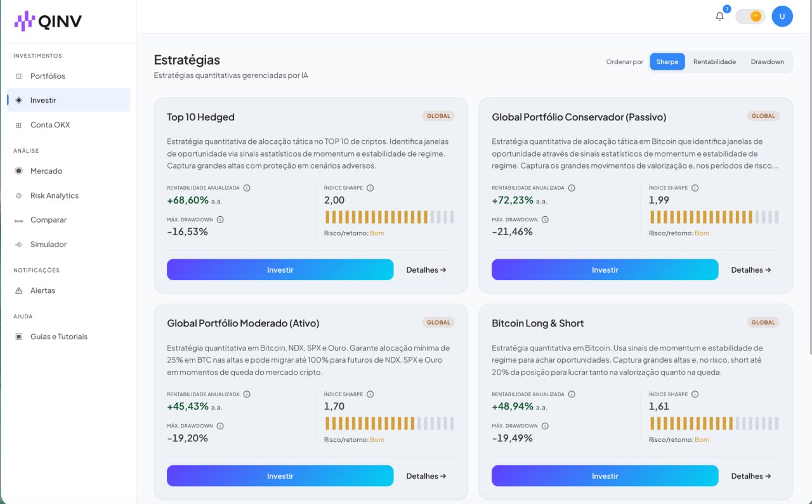
Task: Open the notifications bell
Action: pyautogui.click(x=719, y=16)
